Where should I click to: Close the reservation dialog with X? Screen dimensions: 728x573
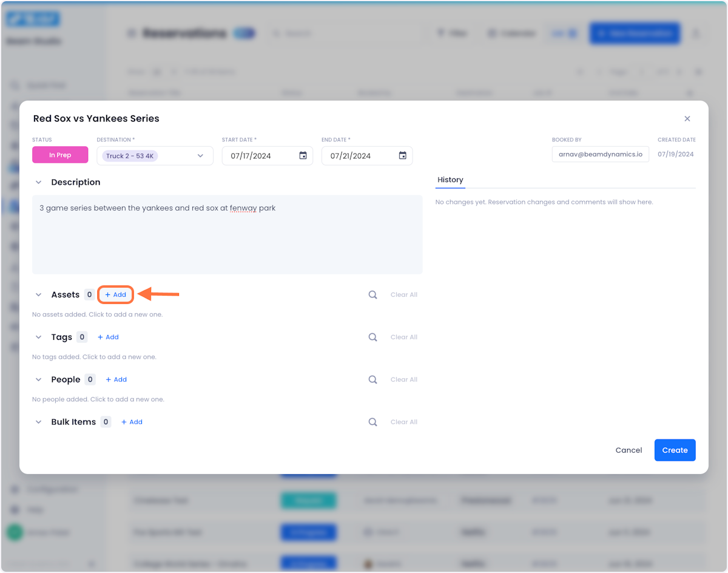click(687, 119)
